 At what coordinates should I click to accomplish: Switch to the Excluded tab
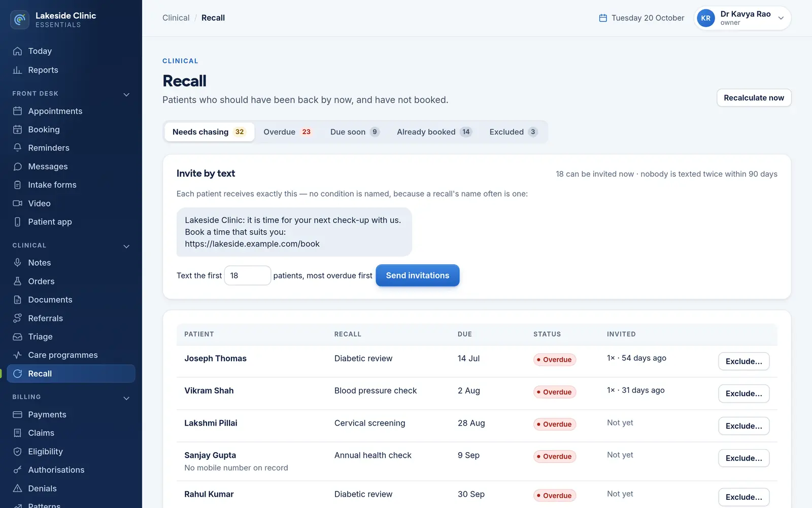click(x=513, y=132)
